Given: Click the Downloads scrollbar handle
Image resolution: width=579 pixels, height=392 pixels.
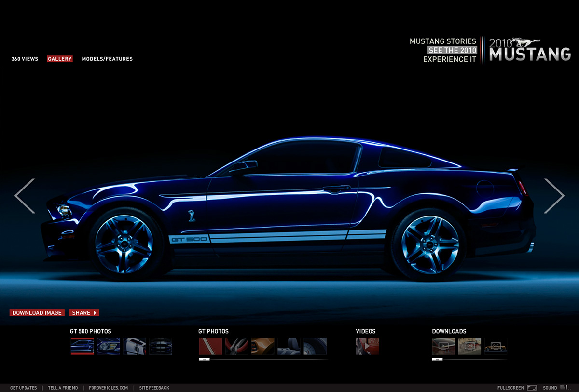Looking at the screenshot, I should pos(437,359).
